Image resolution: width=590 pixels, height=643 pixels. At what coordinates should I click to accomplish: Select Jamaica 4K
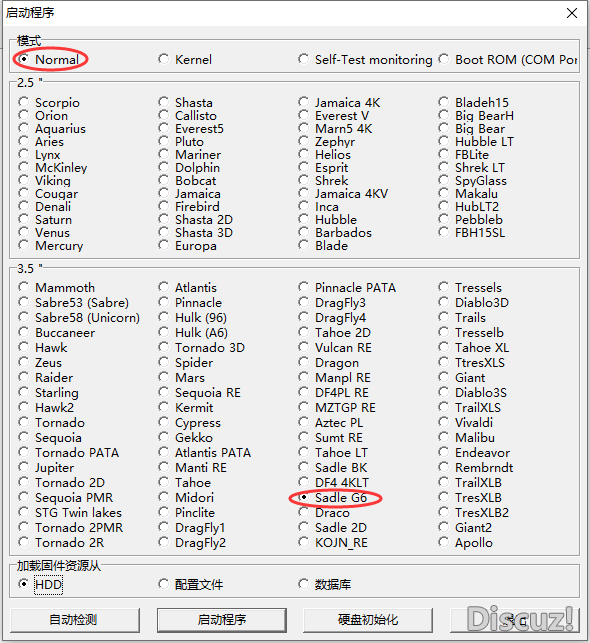click(303, 102)
